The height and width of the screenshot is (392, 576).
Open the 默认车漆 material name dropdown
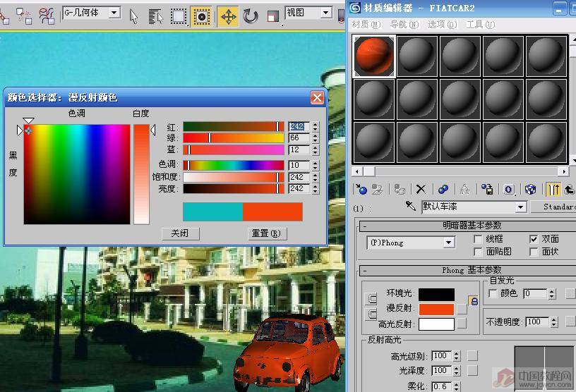click(x=520, y=207)
